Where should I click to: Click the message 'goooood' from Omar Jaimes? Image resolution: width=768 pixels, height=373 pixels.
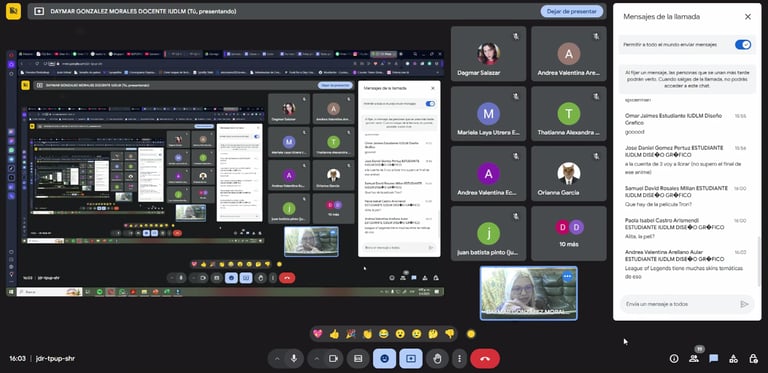[x=635, y=132]
